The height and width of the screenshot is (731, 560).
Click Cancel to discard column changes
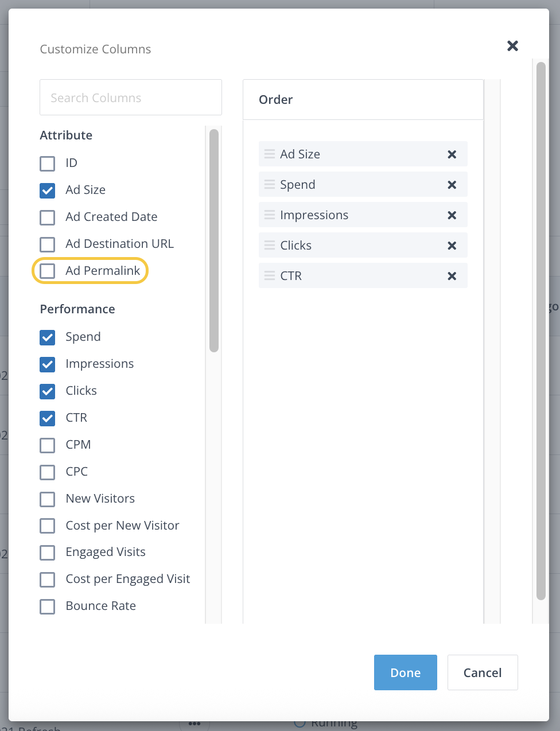[x=482, y=672]
